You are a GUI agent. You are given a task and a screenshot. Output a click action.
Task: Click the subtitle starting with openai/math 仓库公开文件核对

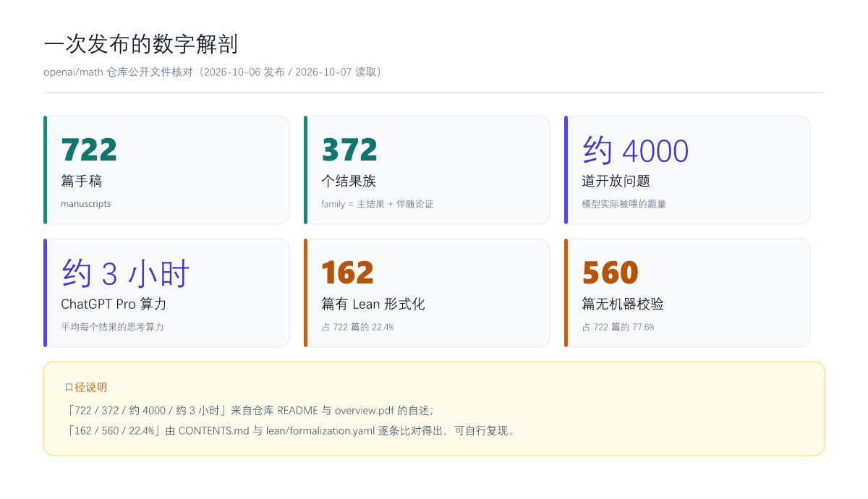tap(213, 72)
